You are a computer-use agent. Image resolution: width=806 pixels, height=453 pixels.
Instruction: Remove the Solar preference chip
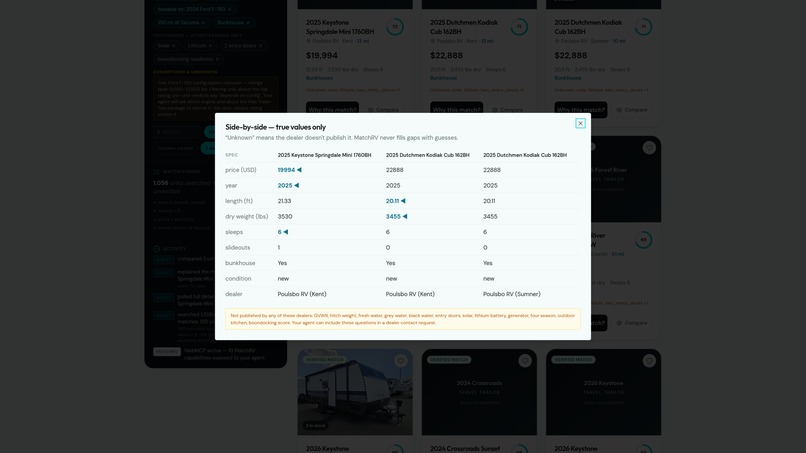click(x=174, y=46)
